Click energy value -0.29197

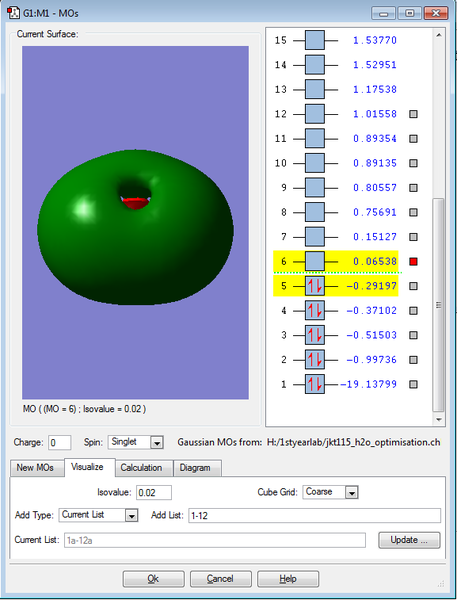pos(371,286)
